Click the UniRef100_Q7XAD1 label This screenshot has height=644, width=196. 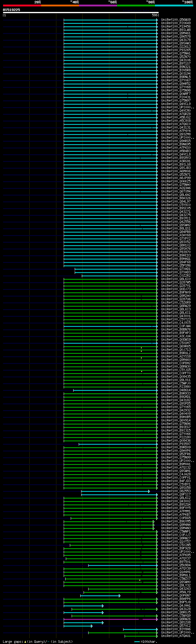176,269
